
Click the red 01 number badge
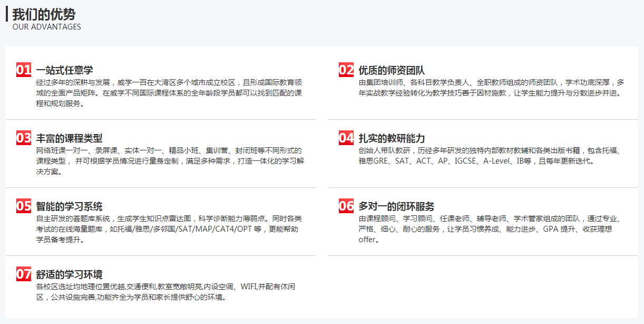coord(24,70)
